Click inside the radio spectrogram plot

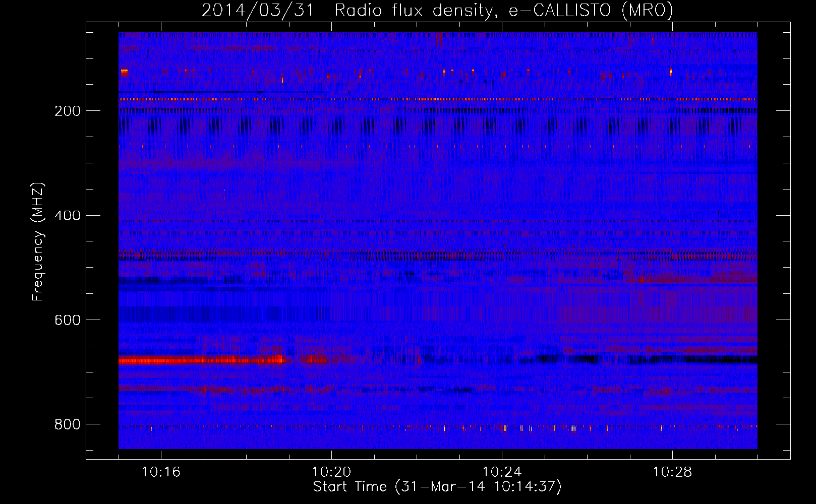438,240
